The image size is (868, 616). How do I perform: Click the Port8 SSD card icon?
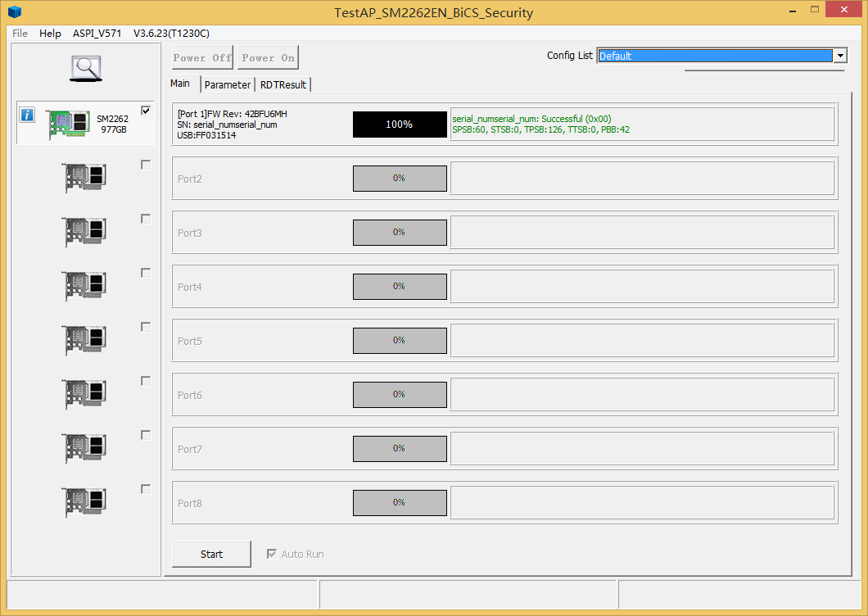point(85,502)
